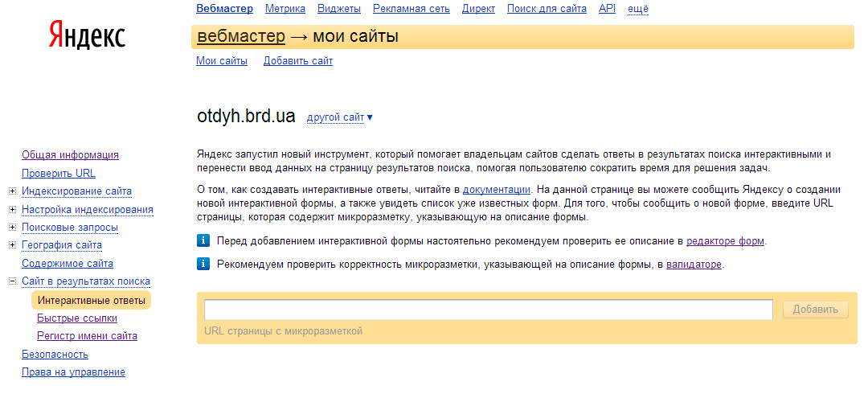
Task: Open Проверить URL in sidebar
Action: 59,174
